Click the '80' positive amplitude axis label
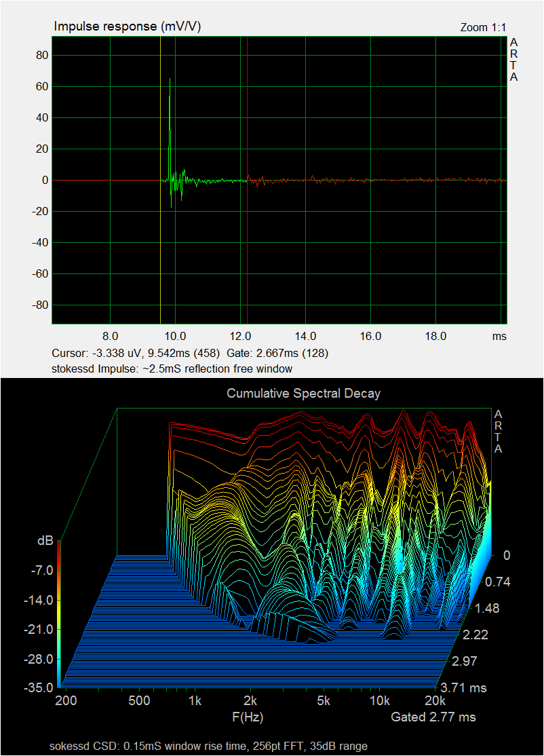 click(43, 56)
